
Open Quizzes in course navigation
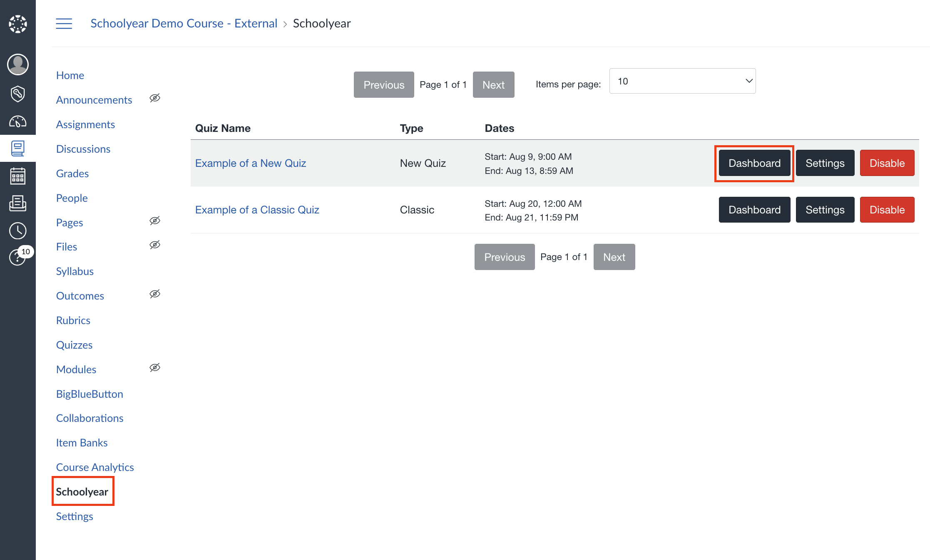tap(74, 345)
